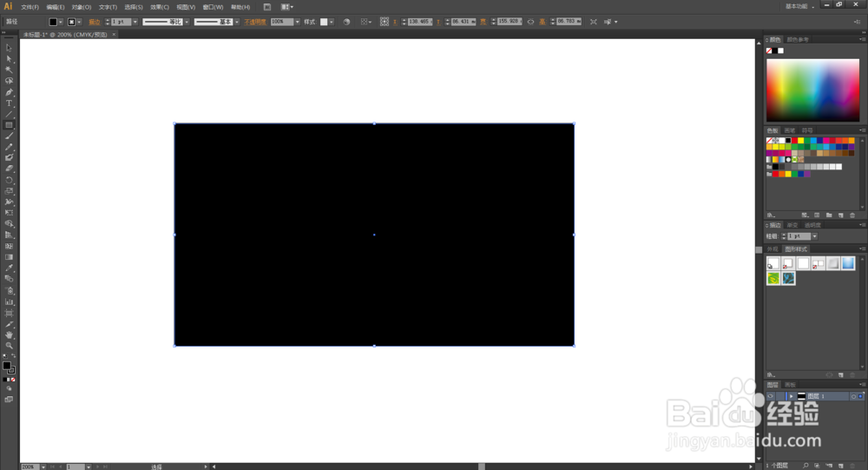Select the Blob Brush tool
The image size is (868, 470).
9,158
